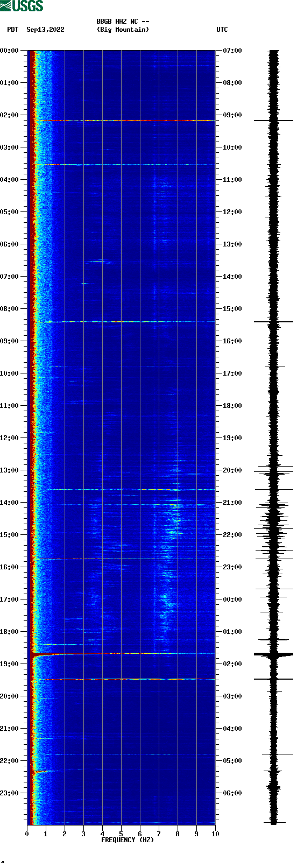The image size is (297, 868).
Task: Click the 21:00 PDT time label
Action: [x=10, y=729]
